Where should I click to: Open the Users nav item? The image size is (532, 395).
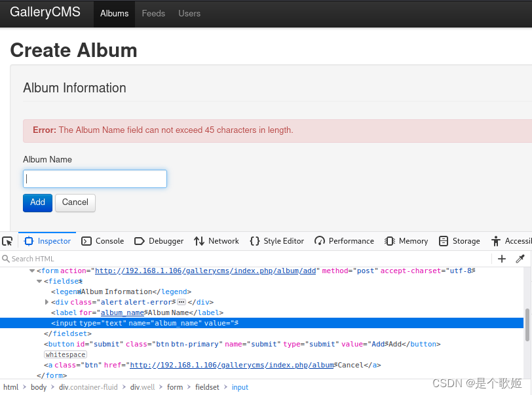[x=189, y=14]
